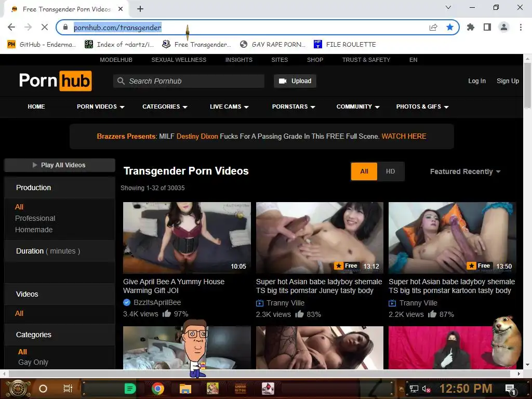Screen dimensions: 532x399
Task: Open the browser side panel icon
Action: click(x=487, y=27)
